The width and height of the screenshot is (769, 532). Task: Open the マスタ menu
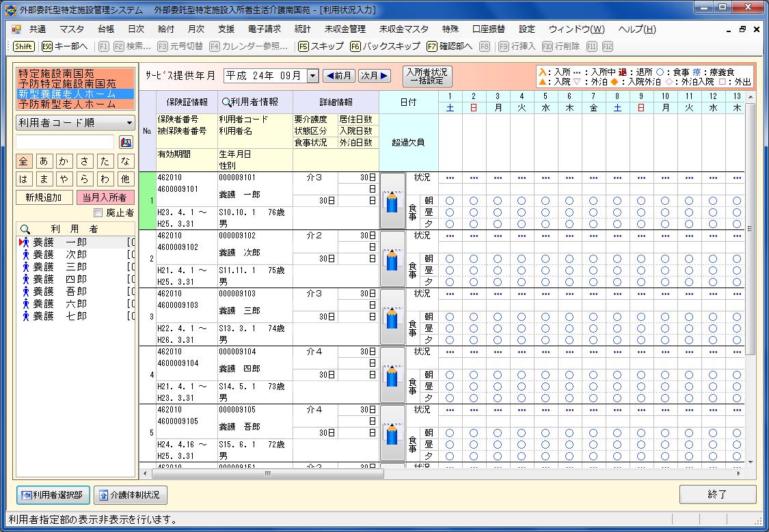(71, 29)
